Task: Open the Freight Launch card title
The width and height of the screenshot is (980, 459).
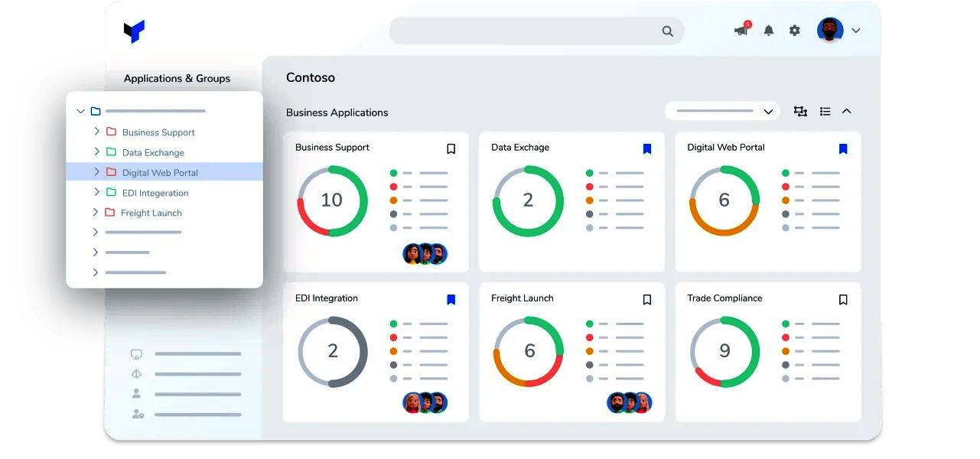Action: 523,298
